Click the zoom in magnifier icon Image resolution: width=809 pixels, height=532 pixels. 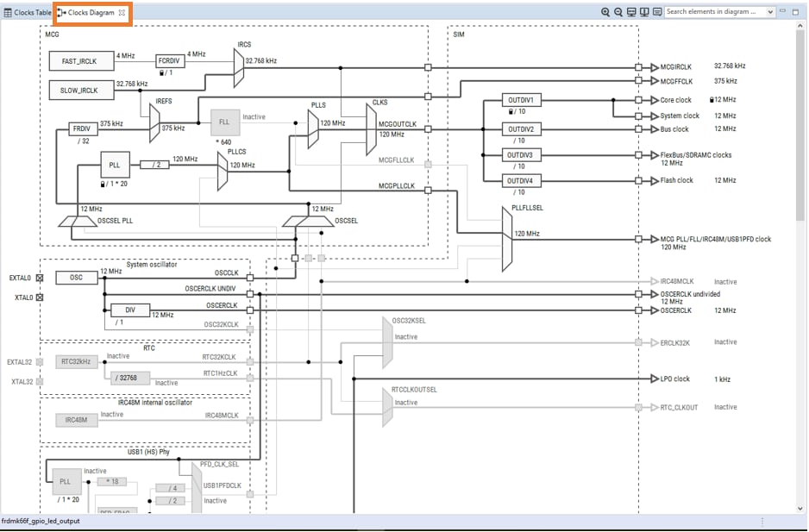click(x=605, y=12)
